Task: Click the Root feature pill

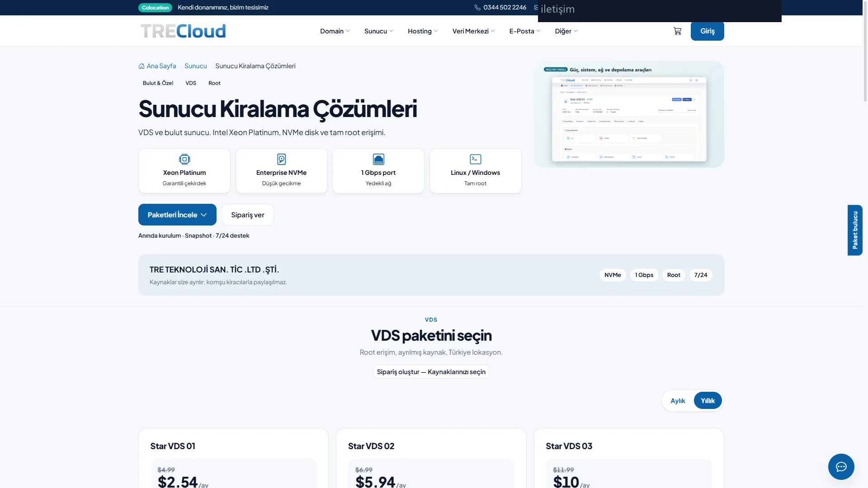Action: tap(674, 275)
